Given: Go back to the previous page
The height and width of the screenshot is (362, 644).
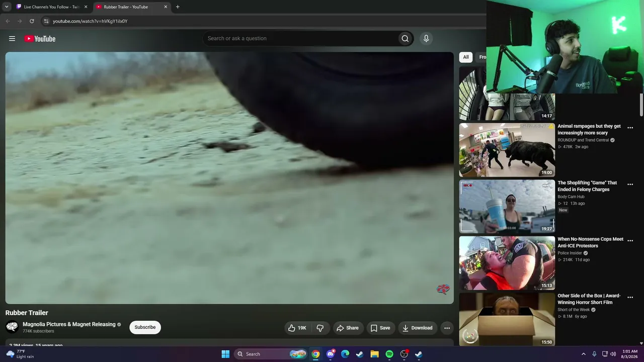Looking at the screenshot, I should (x=8, y=21).
